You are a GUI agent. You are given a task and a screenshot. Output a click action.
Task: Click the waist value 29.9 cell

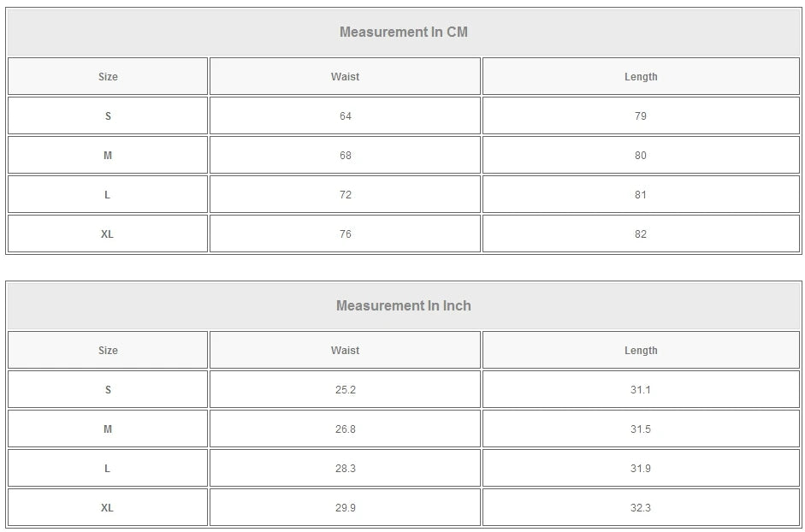[345, 508]
